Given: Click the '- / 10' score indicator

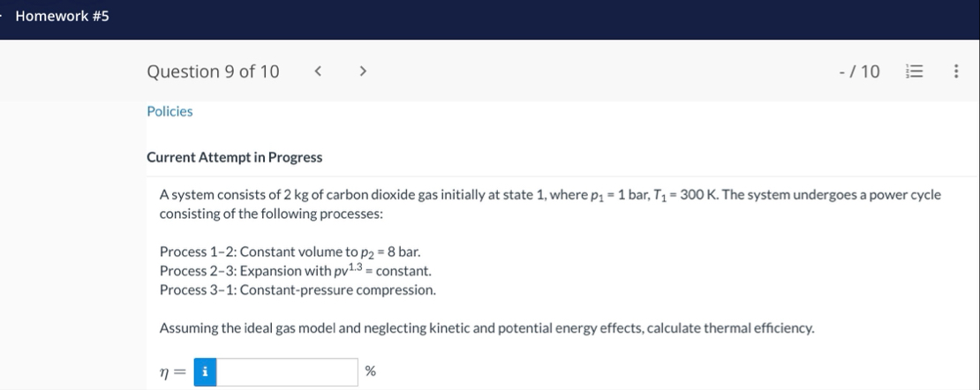Looking at the screenshot, I should 859,71.
